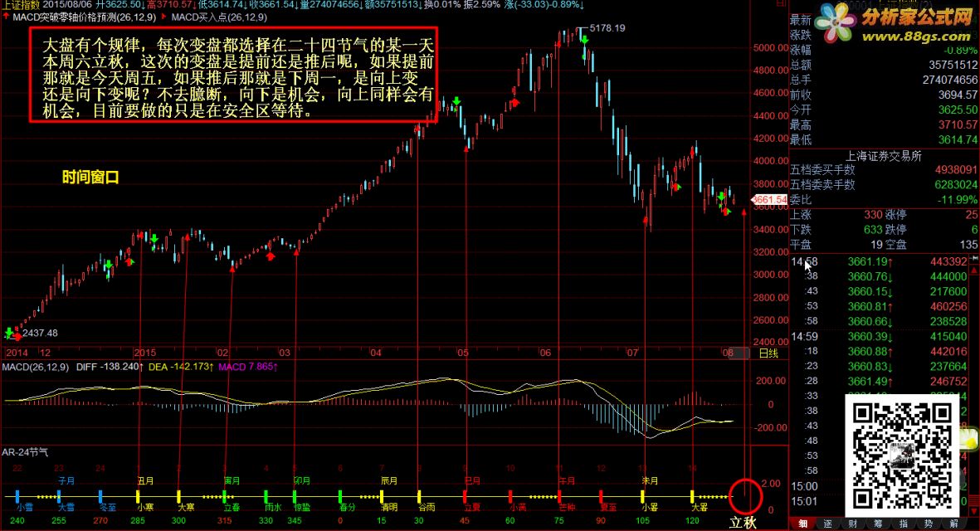Click the AR-24节气 indicator title
The width and height of the screenshot is (980, 531).
pos(25,451)
